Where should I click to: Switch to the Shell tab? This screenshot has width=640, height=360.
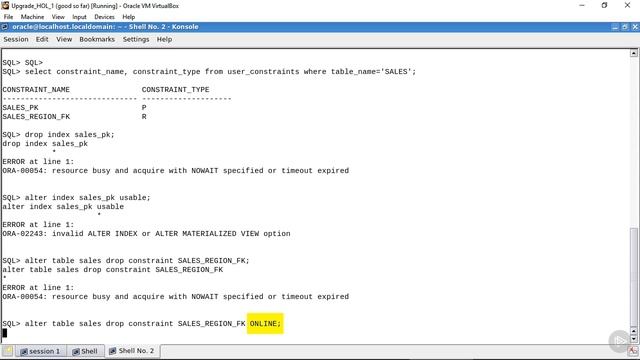click(85, 351)
